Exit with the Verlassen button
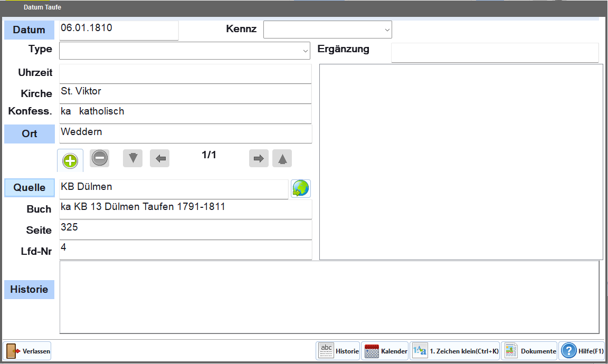This screenshot has height=364, width=608. coord(27,351)
